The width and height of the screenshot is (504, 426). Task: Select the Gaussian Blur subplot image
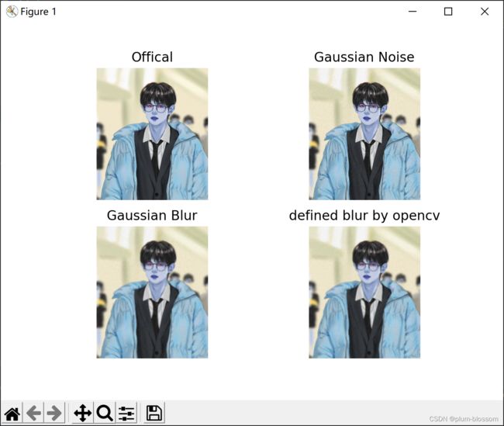(152, 293)
